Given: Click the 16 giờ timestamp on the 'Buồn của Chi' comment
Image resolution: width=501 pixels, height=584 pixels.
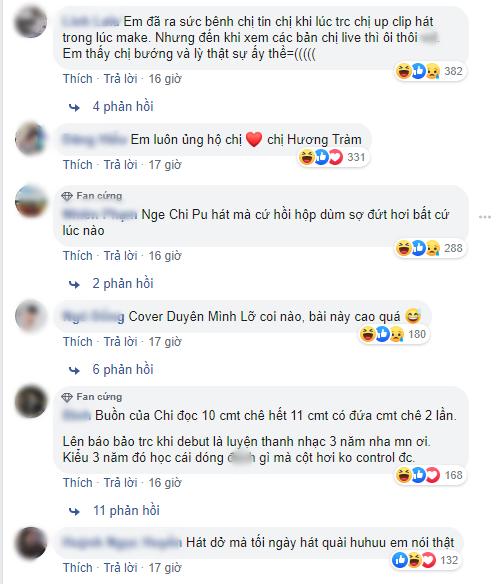Looking at the screenshot, I should 165,483.
